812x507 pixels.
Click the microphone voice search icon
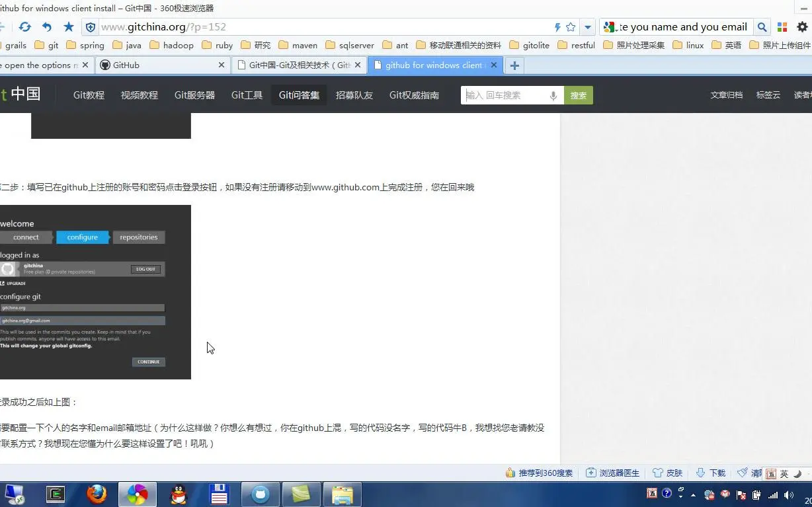tap(553, 95)
